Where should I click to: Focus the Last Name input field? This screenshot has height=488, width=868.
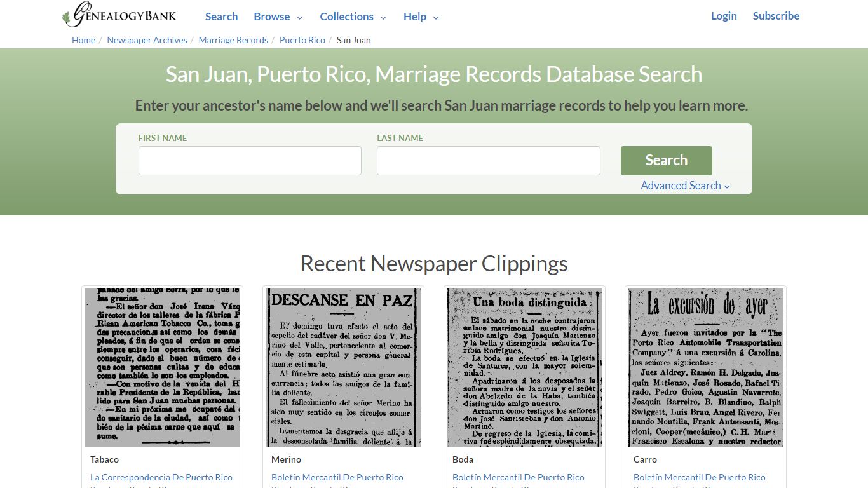click(488, 161)
